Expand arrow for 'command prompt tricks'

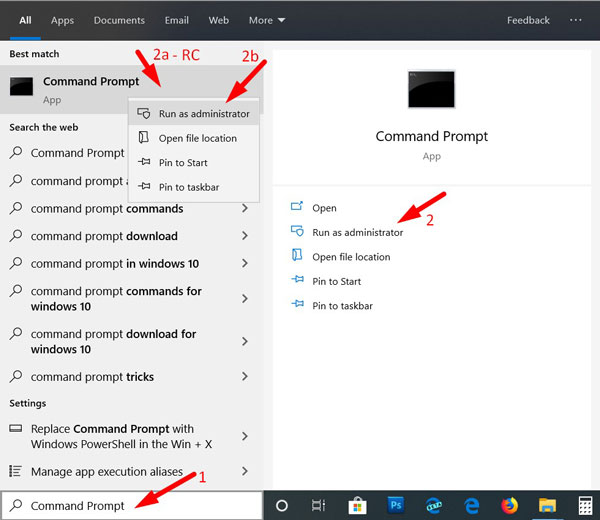point(245,377)
